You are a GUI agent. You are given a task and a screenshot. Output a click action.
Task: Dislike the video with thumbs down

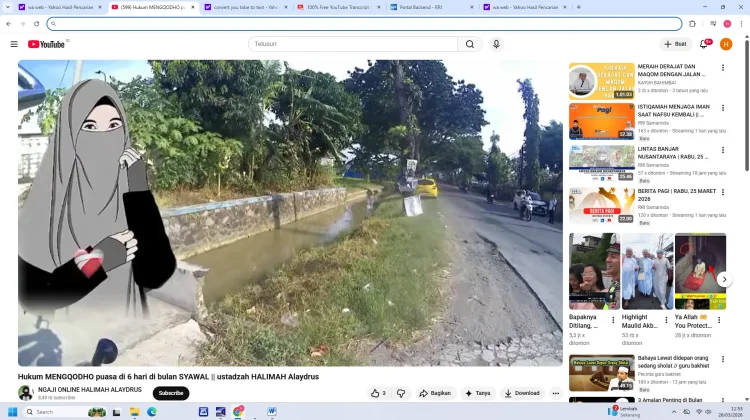[x=401, y=393]
